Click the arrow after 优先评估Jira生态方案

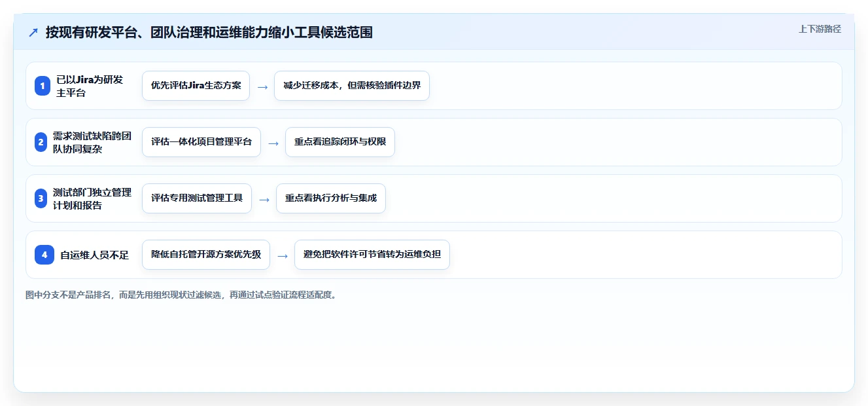262,86
